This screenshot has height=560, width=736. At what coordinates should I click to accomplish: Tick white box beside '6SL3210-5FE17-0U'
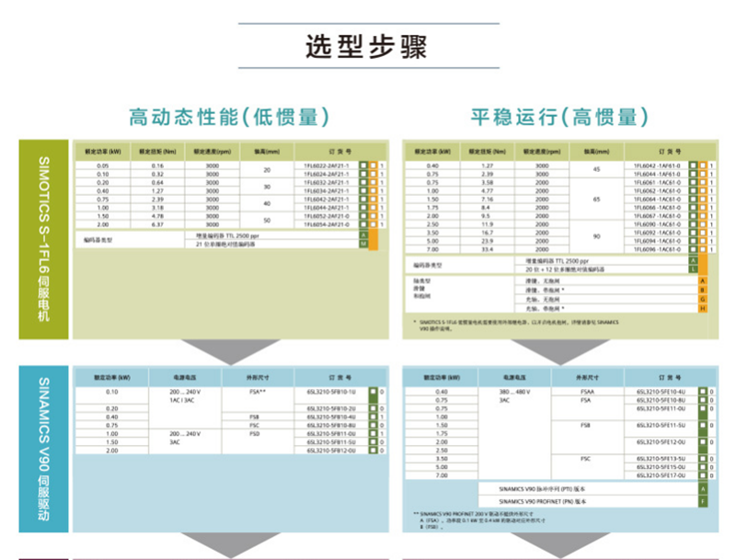703,475
